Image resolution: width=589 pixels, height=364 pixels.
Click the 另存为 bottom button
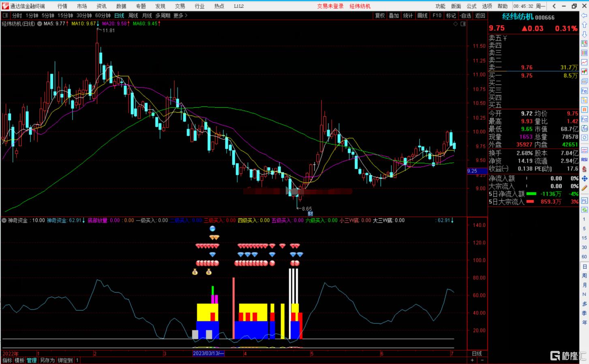pos(47,360)
